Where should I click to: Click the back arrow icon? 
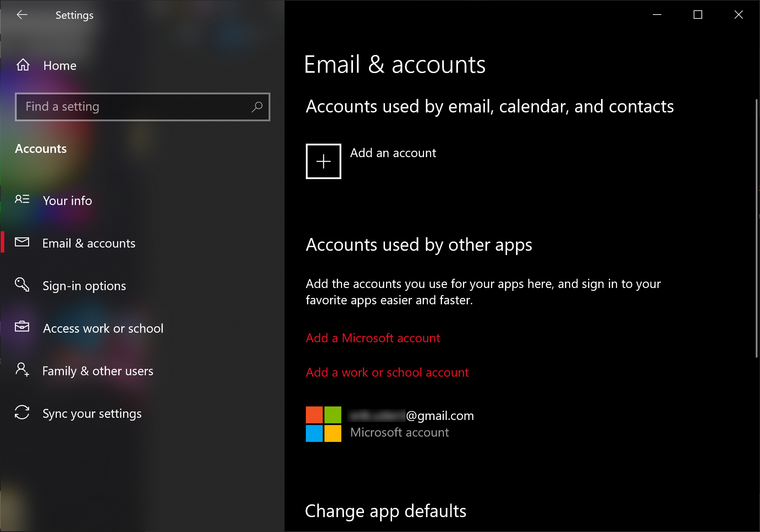click(22, 15)
